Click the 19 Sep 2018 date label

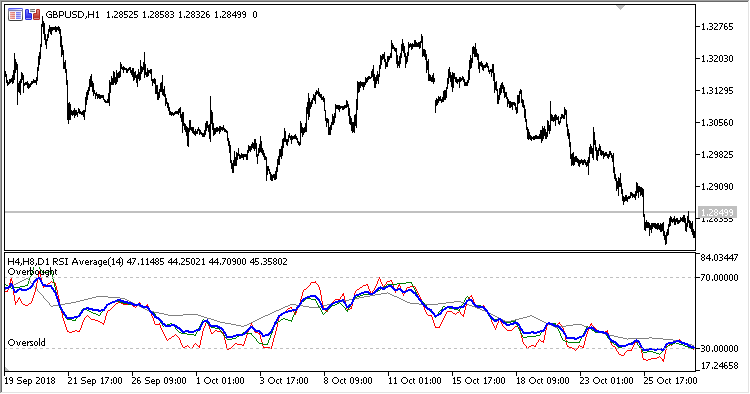30,381
